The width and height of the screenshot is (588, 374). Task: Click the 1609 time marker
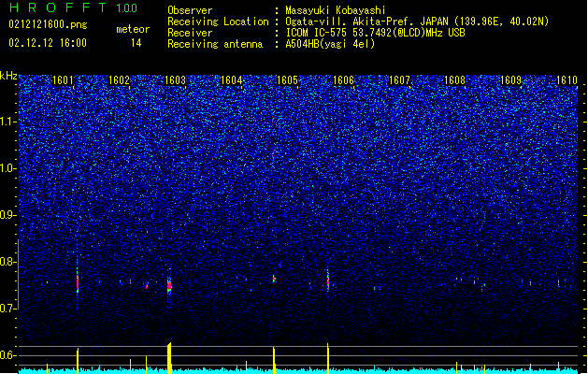tap(510, 80)
